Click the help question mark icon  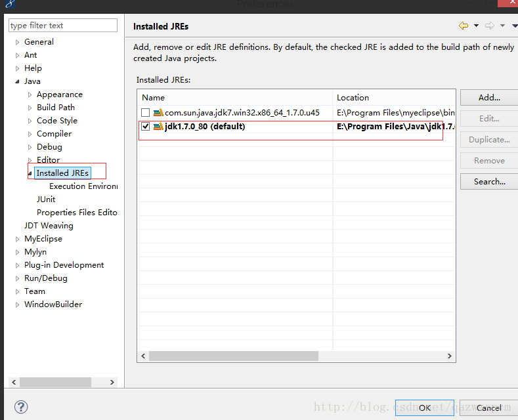(21, 407)
